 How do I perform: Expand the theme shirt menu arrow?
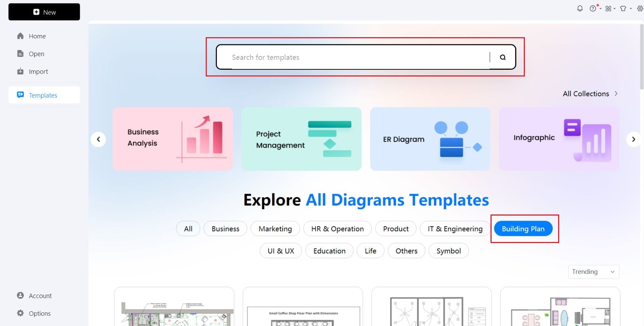(631, 9)
